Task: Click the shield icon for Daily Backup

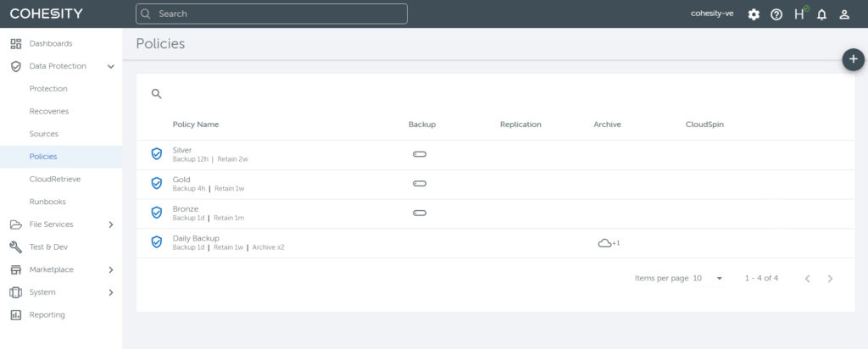Action: (x=157, y=241)
